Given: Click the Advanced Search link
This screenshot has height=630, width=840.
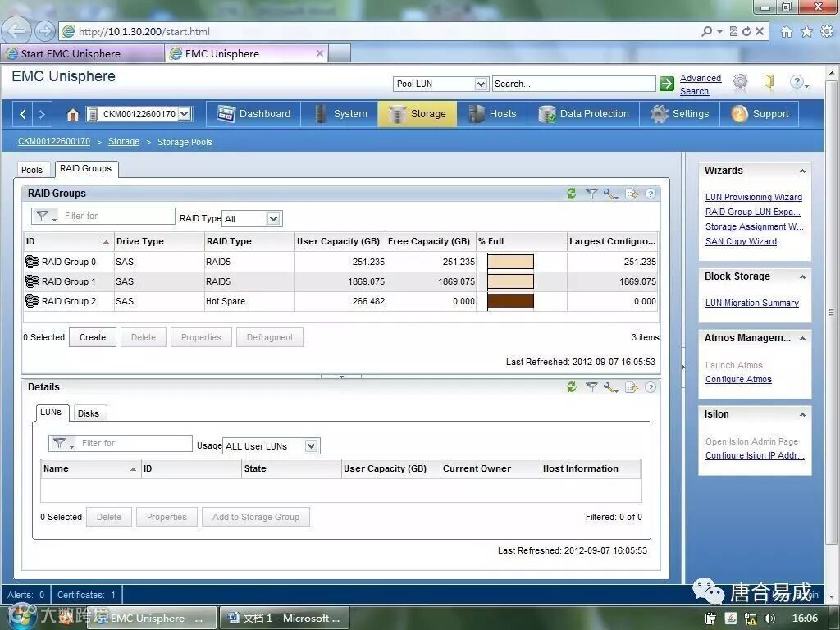Looking at the screenshot, I should [701, 84].
